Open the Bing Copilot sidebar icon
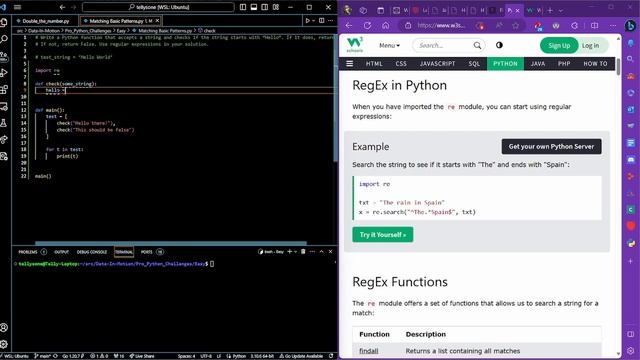This screenshot has width=640, height=360. click(630, 25)
